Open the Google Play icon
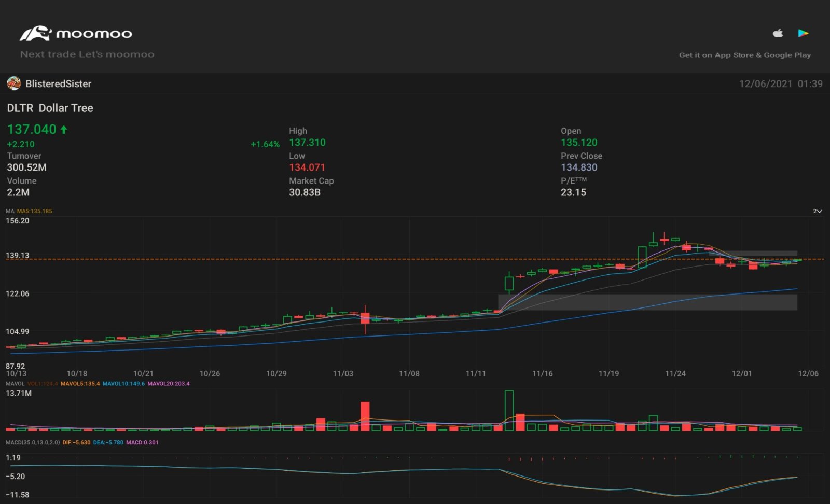This screenshot has width=830, height=504. point(803,33)
